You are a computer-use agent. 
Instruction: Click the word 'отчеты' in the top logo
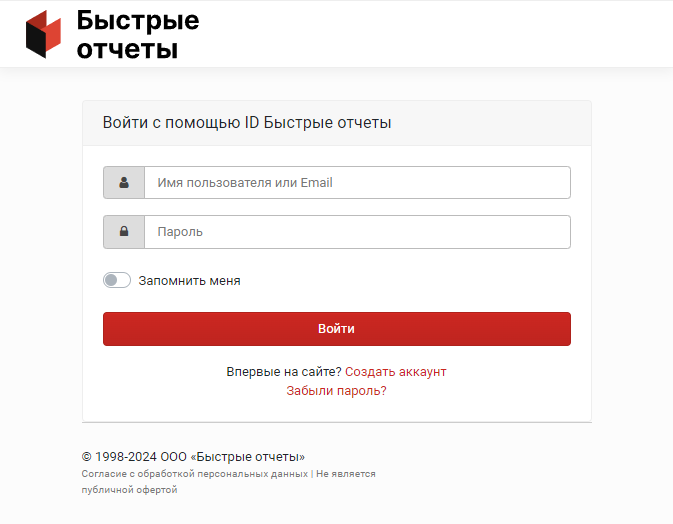[x=127, y=48]
